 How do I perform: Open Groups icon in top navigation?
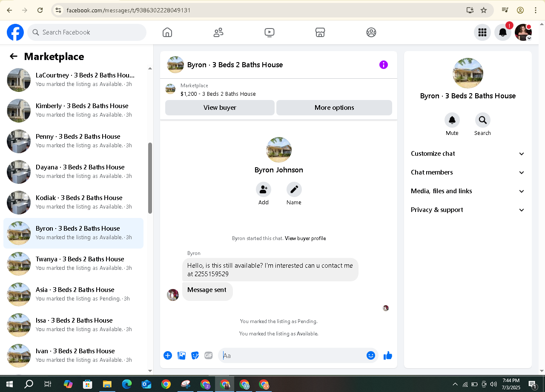tap(371, 32)
